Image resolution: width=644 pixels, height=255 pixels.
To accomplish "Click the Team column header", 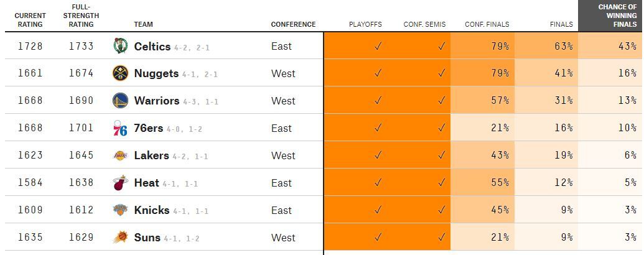I will (143, 24).
